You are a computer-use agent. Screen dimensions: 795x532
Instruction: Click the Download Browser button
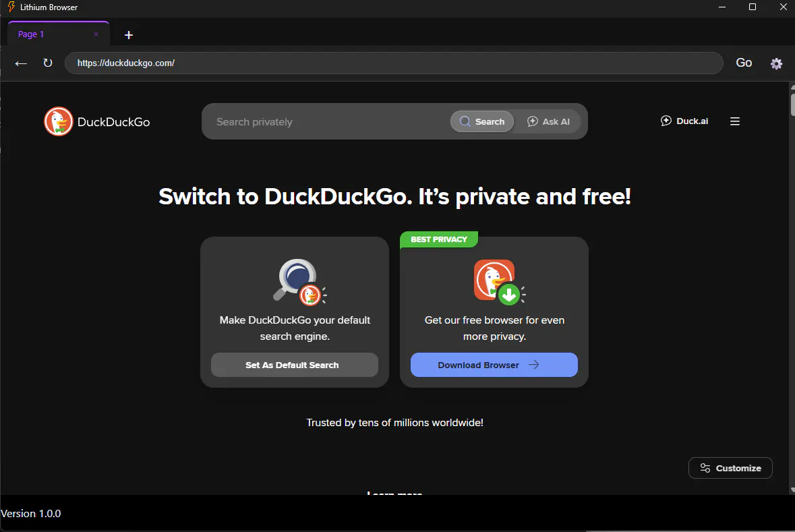coord(494,365)
